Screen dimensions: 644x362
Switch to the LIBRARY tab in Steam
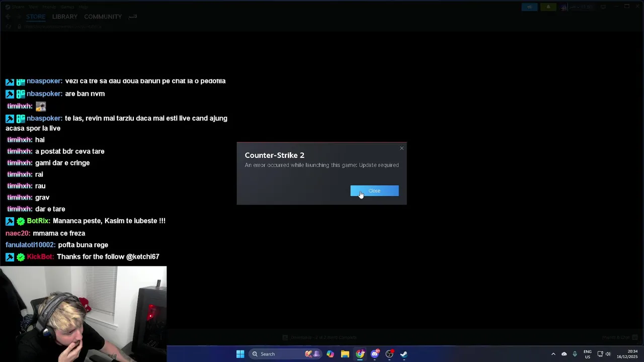[x=65, y=17]
